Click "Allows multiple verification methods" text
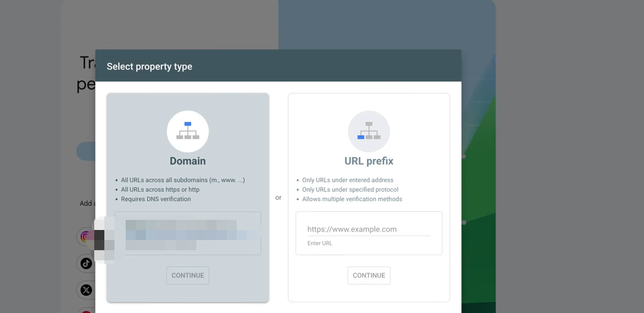 (x=352, y=199)
